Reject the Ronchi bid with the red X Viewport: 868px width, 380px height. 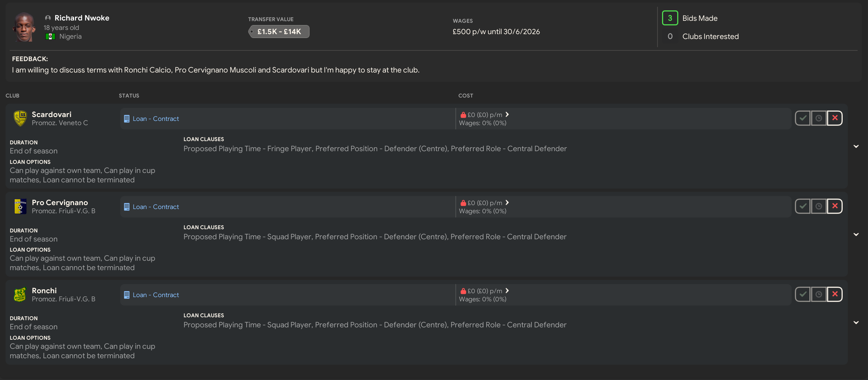pyautogui.click(x=835, y=295)
